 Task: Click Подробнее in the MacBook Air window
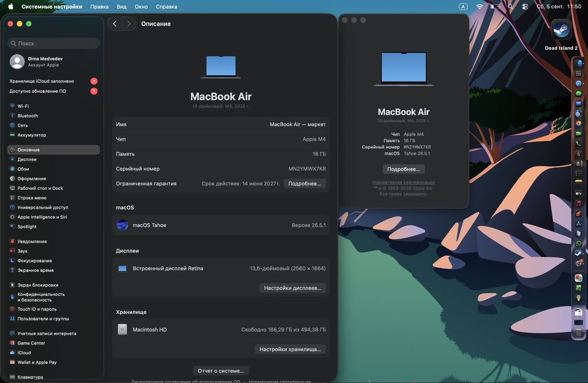tap(403, 169)
